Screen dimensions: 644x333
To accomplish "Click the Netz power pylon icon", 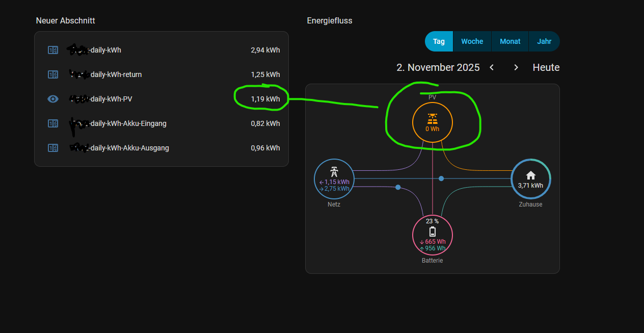I will pyautogui.click(x=334, y=171).
